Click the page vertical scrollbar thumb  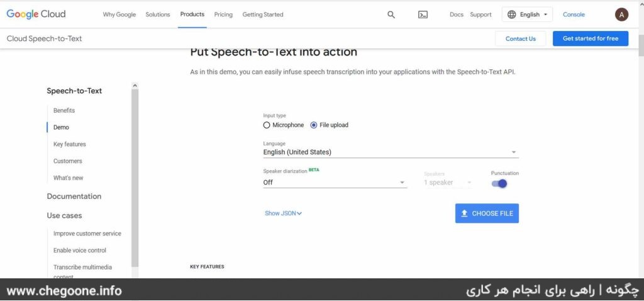tap(641, 45)
